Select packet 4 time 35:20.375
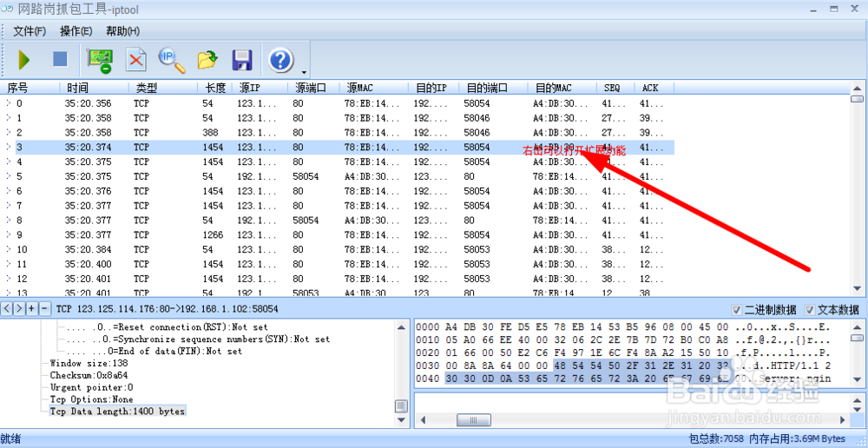868x448 pixels. (x=88, y=161)
